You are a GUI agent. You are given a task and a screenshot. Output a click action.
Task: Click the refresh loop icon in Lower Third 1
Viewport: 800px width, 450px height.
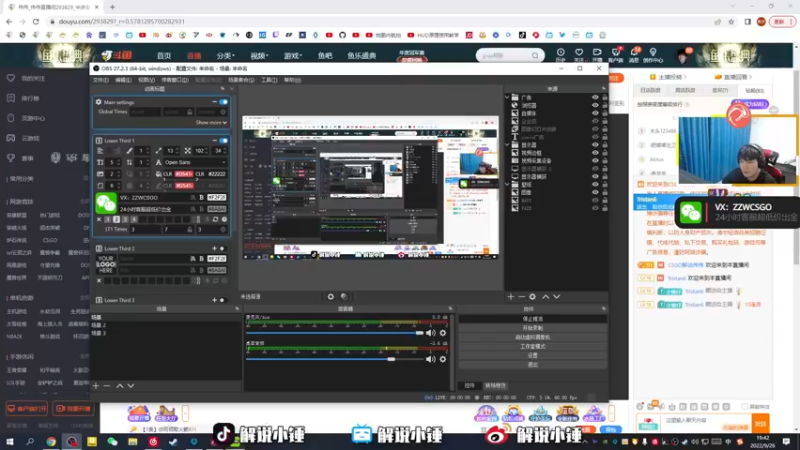pyautogui.click(x=216, y=219)
